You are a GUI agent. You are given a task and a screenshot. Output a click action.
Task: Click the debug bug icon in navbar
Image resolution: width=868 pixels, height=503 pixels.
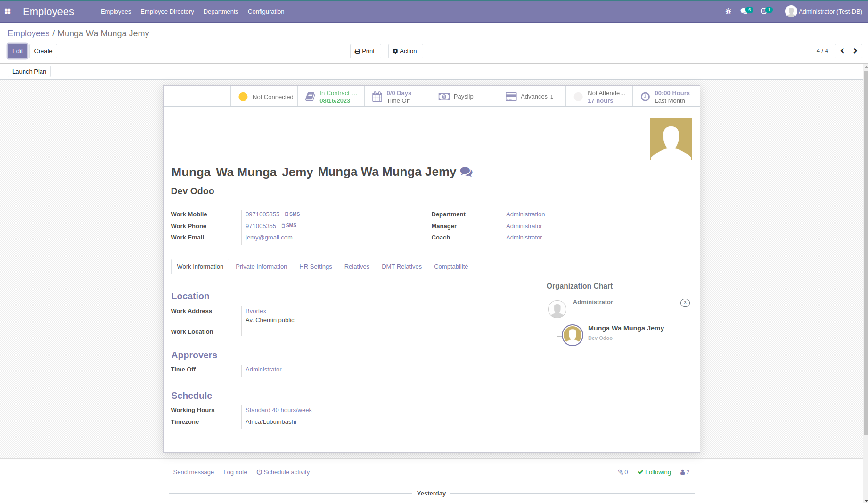728,11
